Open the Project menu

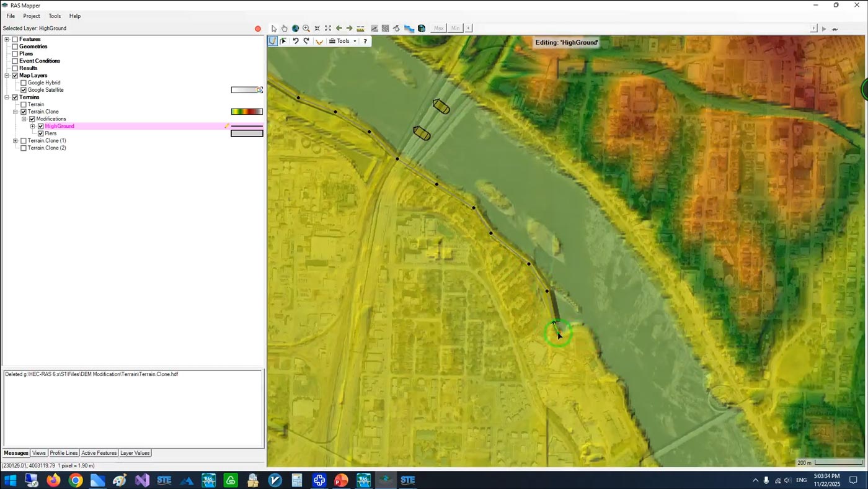[31, 16]
